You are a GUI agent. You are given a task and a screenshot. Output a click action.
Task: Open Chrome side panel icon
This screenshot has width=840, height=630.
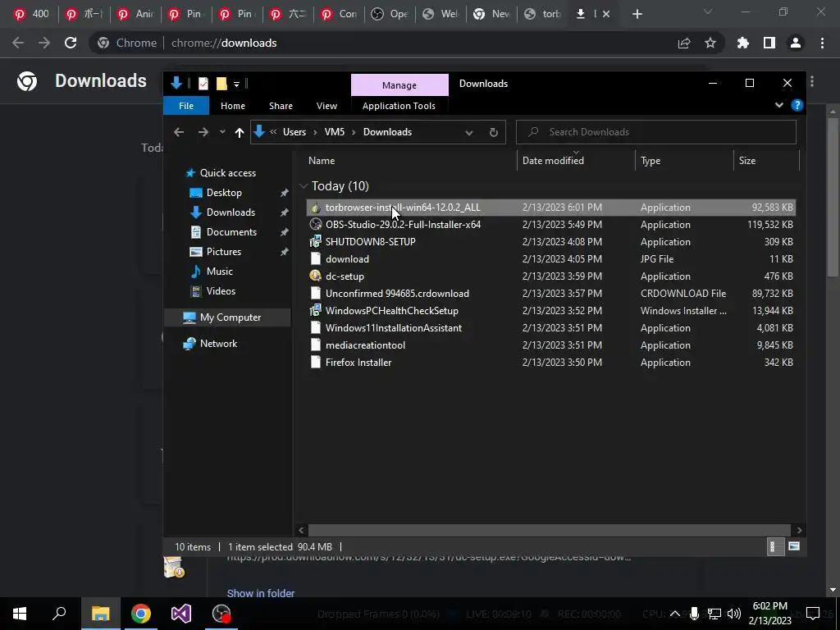pyautogui.click(x=769, y=43)
